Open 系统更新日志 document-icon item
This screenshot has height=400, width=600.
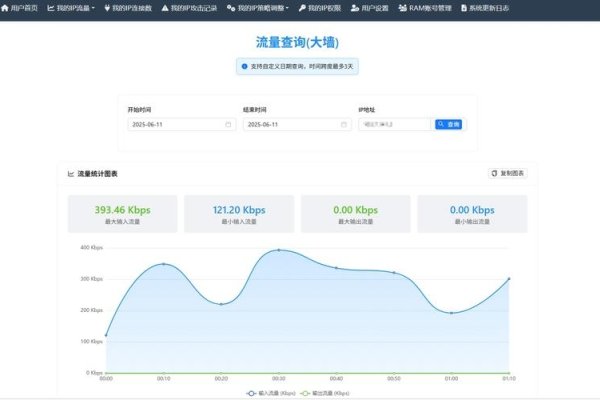tap(485, 8)
